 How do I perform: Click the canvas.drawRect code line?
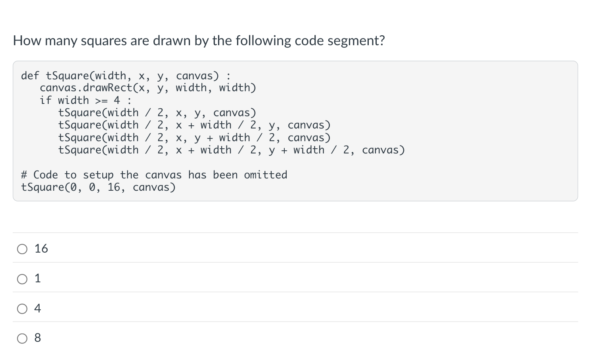point(148,88)
